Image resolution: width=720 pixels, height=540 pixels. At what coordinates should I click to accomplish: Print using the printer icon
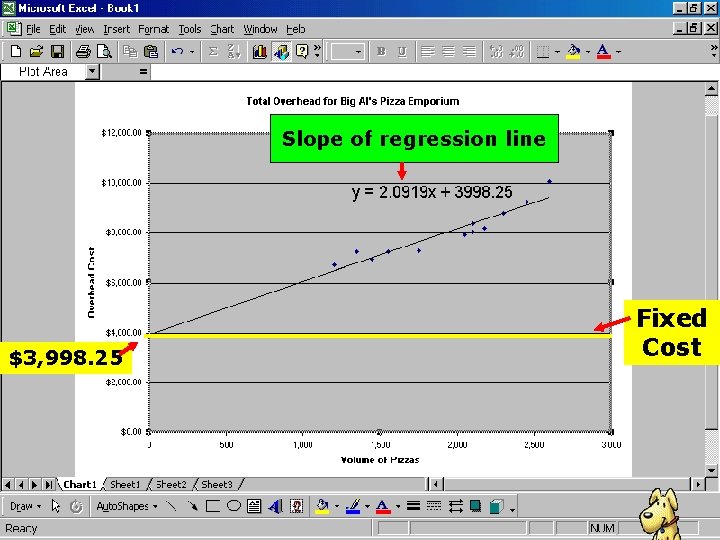[83, 51]
